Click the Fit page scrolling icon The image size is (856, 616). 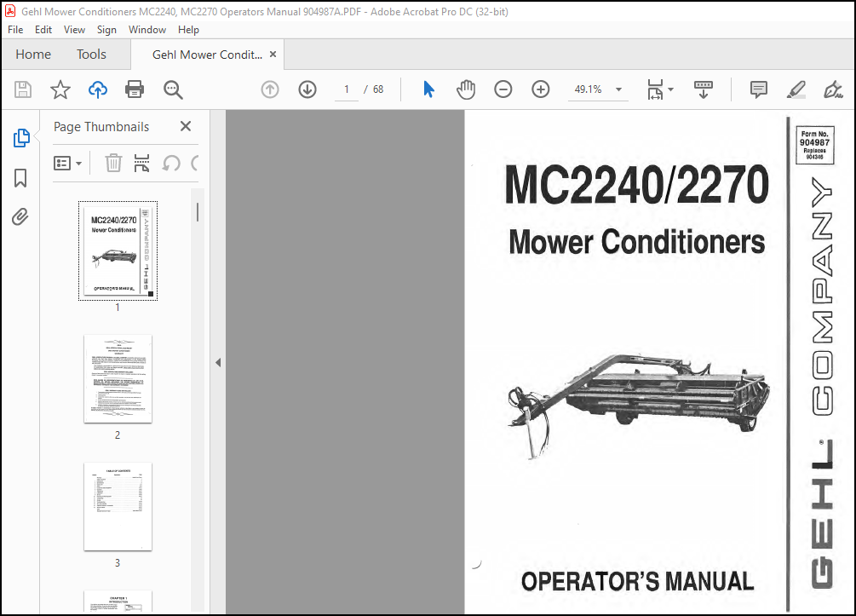(655, 89)
